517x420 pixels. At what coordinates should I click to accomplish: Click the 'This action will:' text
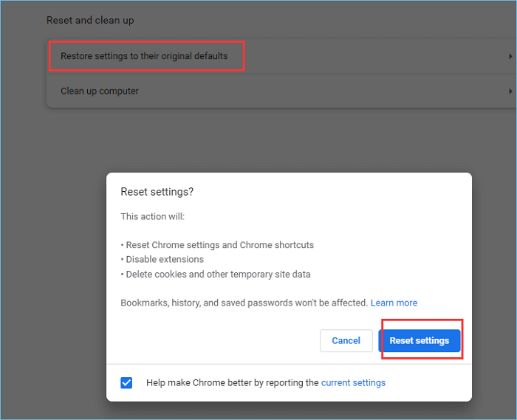pyautogui.click(x=153, y=217)
